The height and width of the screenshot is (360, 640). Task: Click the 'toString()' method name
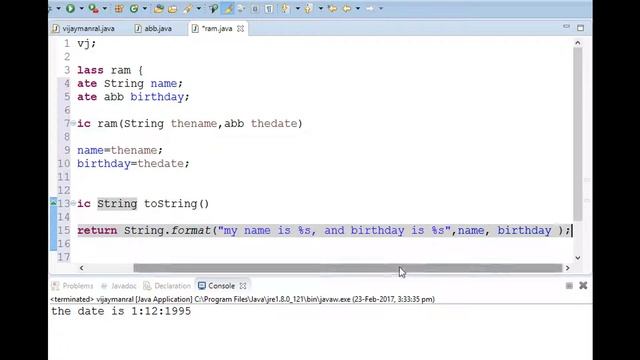point(177,203)
